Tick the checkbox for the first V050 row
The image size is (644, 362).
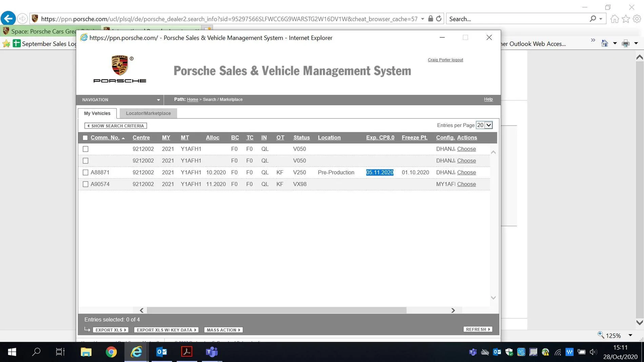point(85,149)
